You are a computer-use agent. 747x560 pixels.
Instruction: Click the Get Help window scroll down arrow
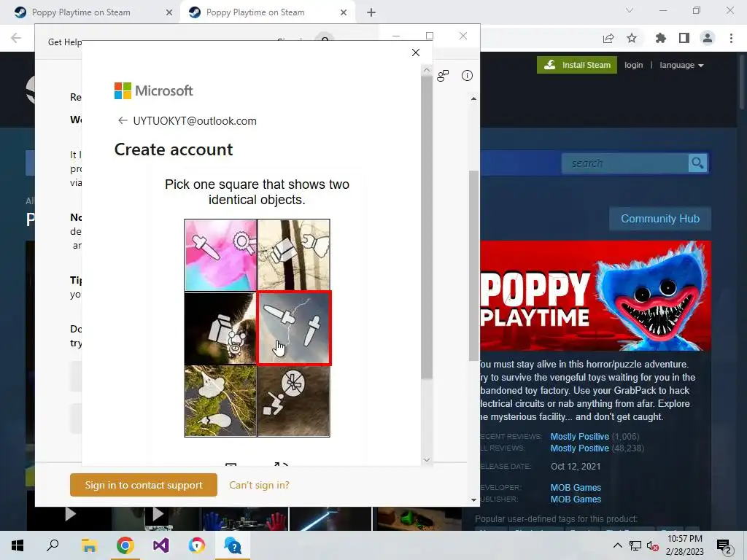pyautogui.click(x=473, y=500)
